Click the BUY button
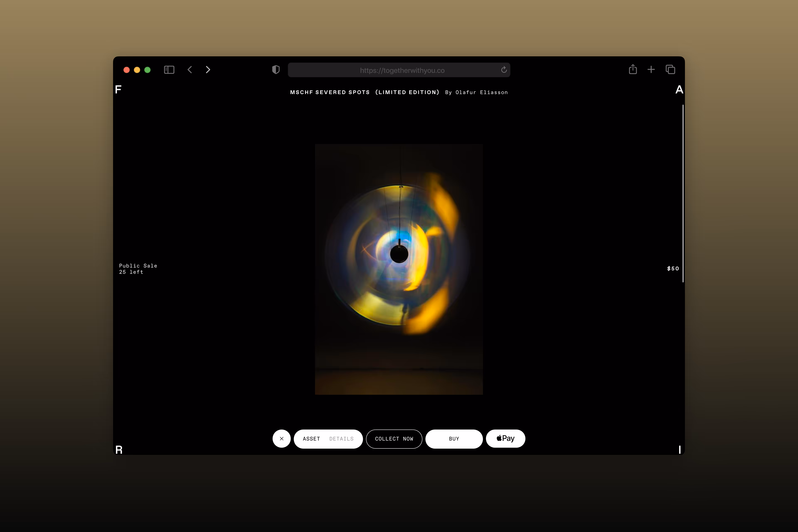 454,439
